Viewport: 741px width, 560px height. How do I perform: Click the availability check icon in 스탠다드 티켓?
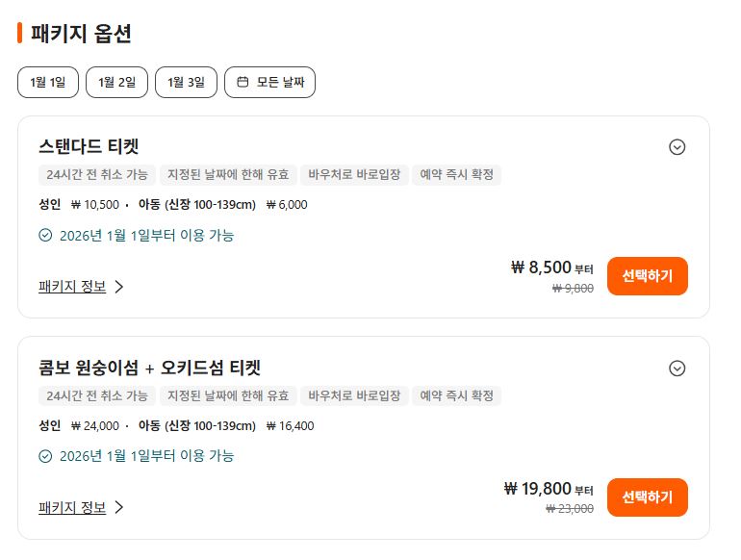(x=45, y=235)
